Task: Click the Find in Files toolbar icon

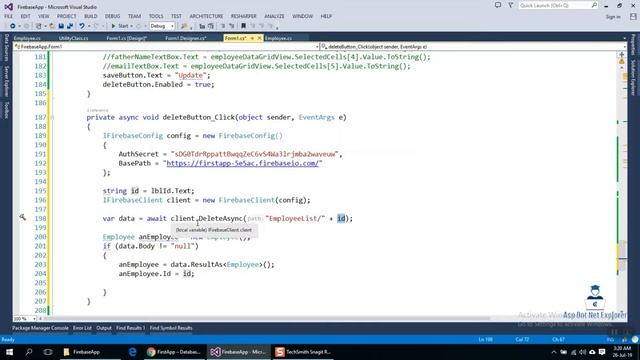Action: pyautogui.click(x=184, y=26)
